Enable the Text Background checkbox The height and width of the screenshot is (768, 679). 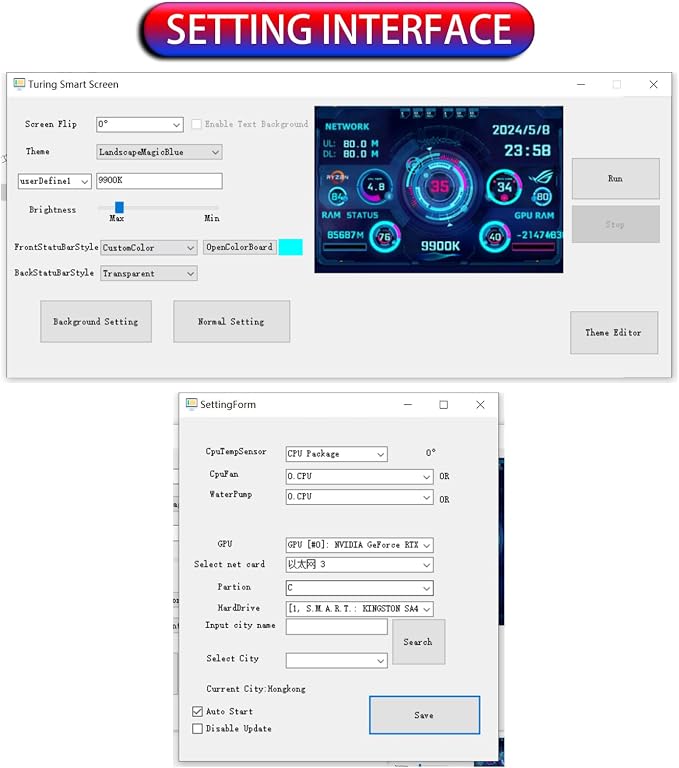(x=196, y=124)
